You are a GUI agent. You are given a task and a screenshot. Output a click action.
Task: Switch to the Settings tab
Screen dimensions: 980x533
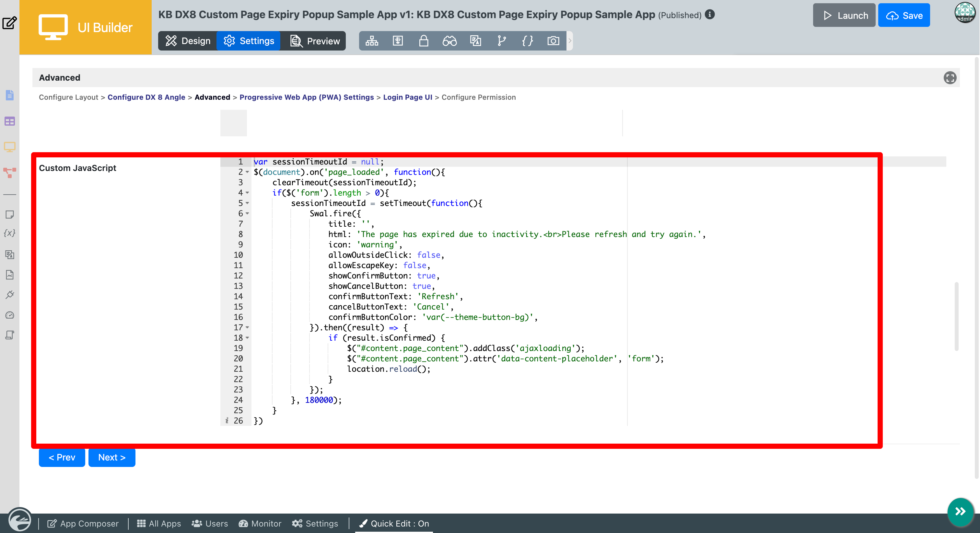tap(249, 41)
